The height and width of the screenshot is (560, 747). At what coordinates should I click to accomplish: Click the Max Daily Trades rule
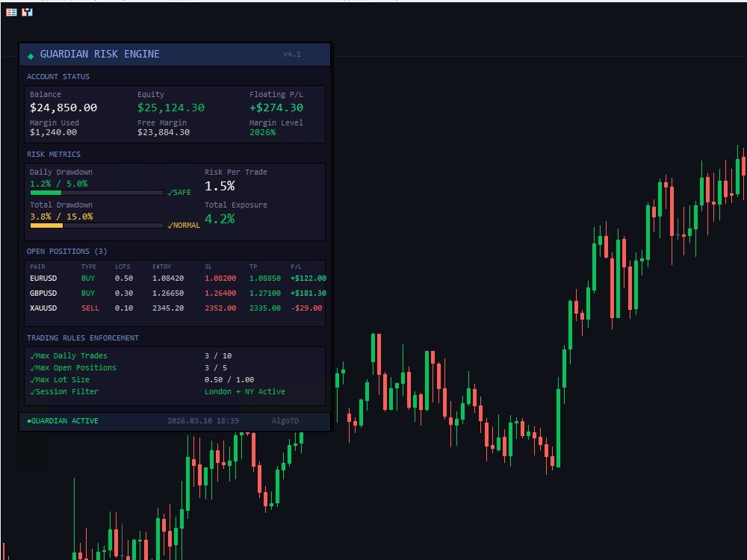click(x=69, y=355)
